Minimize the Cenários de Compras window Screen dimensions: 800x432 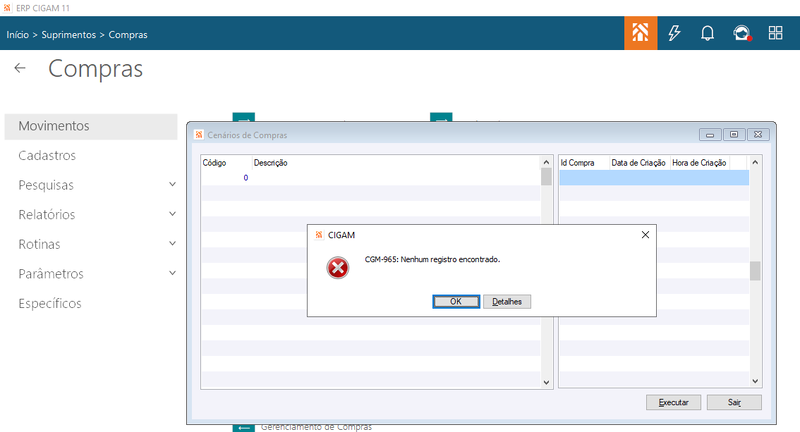(x=710, y=135)
